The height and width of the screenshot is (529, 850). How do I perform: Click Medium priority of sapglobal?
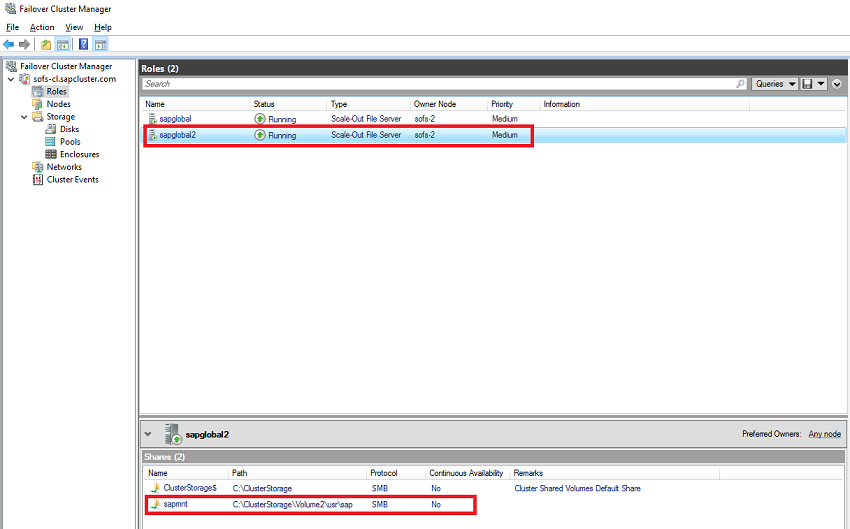click(x=505, y=119)
